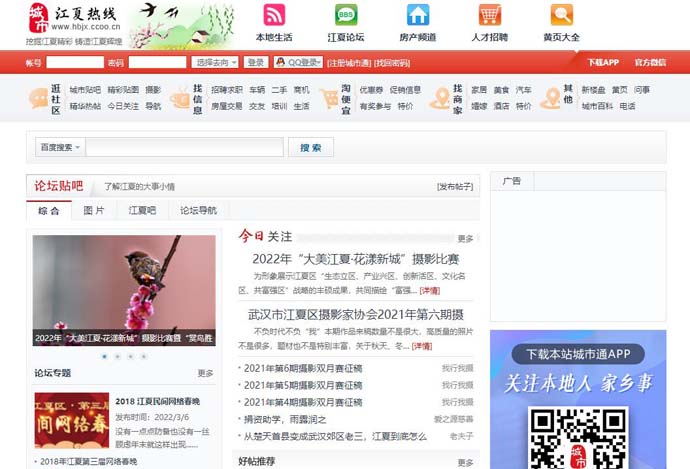Open the 今日关注 link in 逛社区

123,106
